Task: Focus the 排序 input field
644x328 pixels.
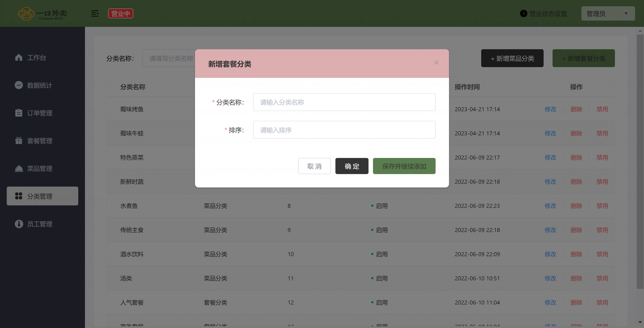Action: 344,130
